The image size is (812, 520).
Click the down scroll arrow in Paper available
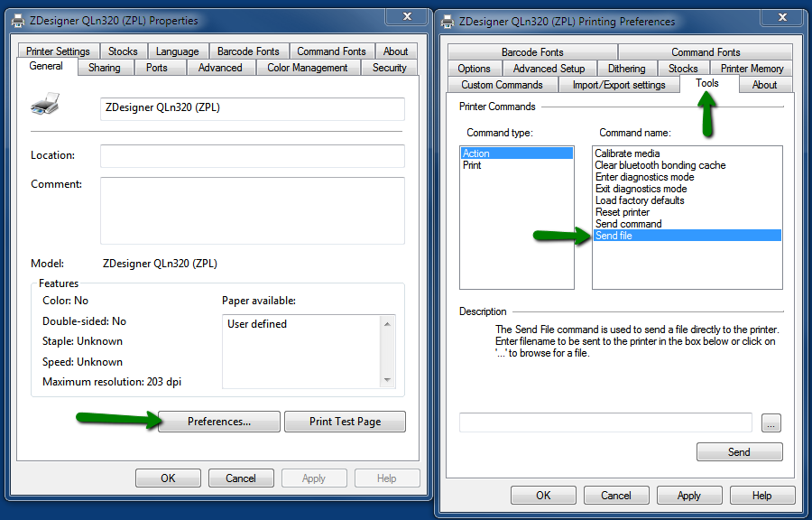(388, 382)
